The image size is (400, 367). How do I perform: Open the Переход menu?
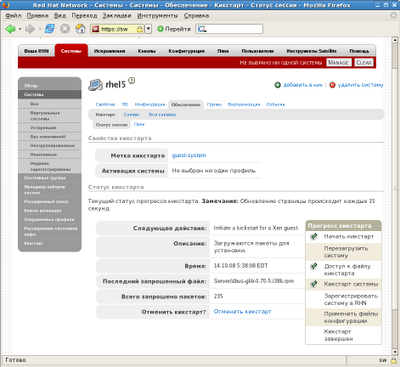[84, 16]
